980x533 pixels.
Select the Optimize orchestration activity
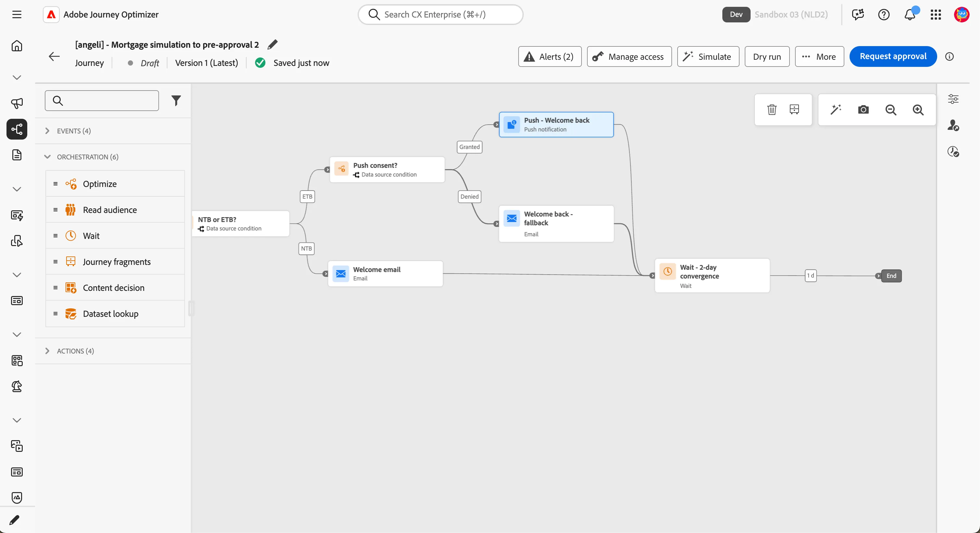pos(115,184)
